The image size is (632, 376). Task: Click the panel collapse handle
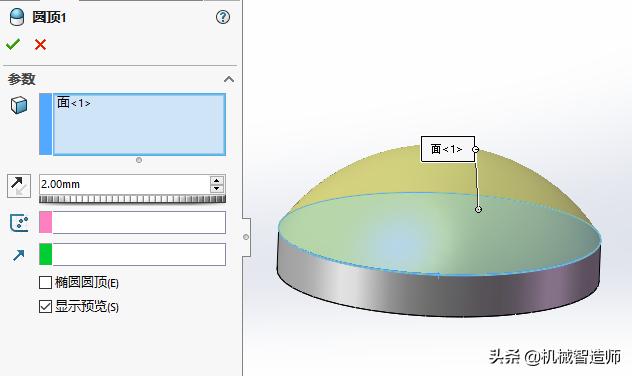[x=246, y=237]
